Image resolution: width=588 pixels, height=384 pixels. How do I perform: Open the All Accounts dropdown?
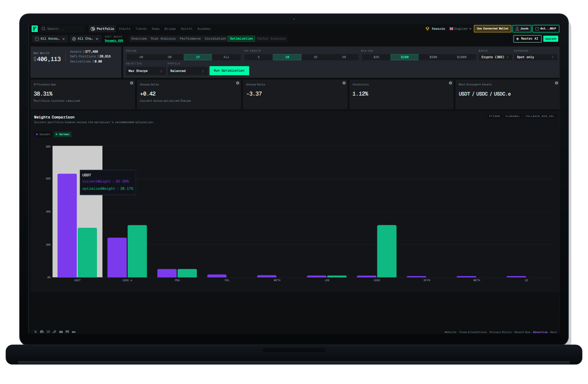tap(50, 39)
